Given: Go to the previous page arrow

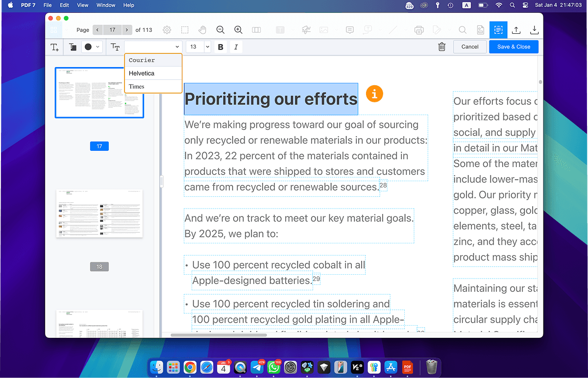Looking at the screenshot, I should (x=98, y=30).
